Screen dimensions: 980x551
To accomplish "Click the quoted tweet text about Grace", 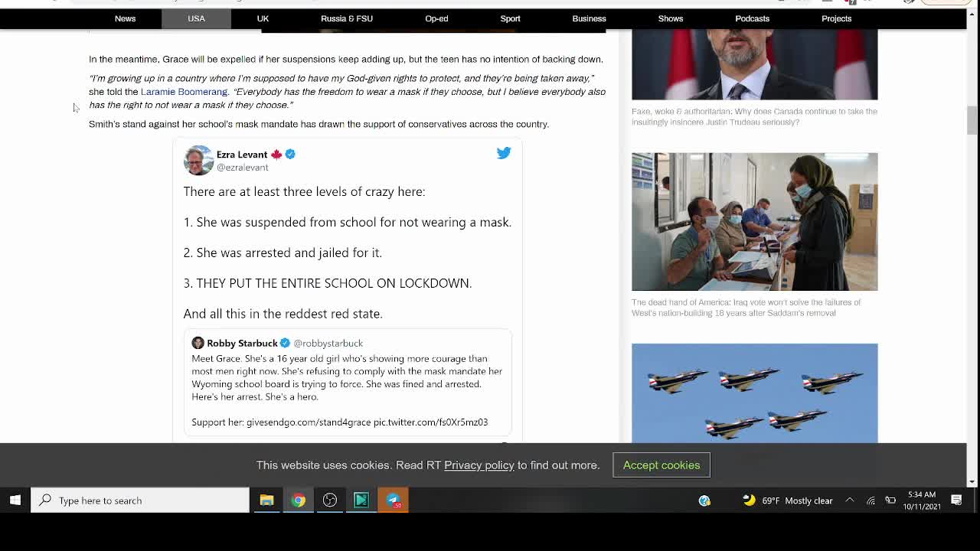I will tap(347, 377).
